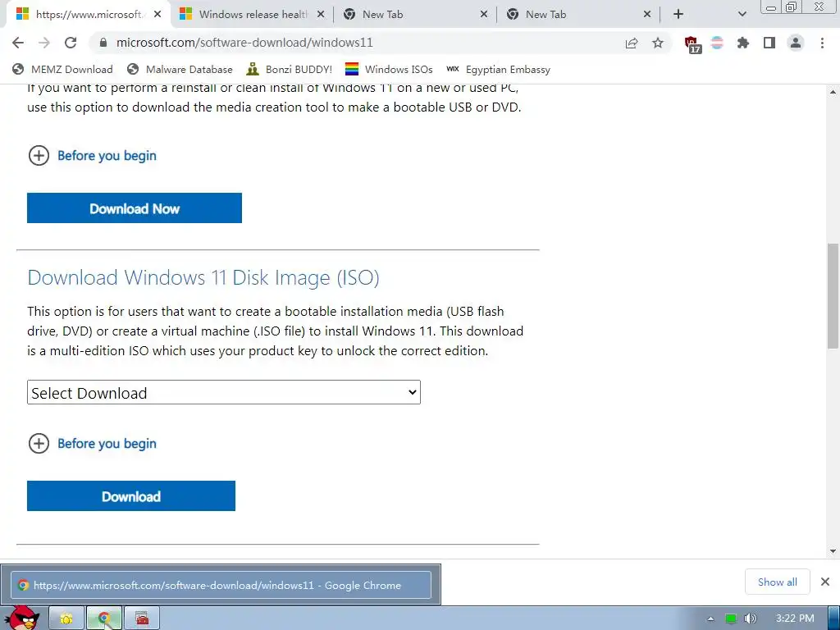Viewport: 840px width, 630px height.
Task: Open the Egyptian Embassy bookmark
Action: [x=498, y=70]
